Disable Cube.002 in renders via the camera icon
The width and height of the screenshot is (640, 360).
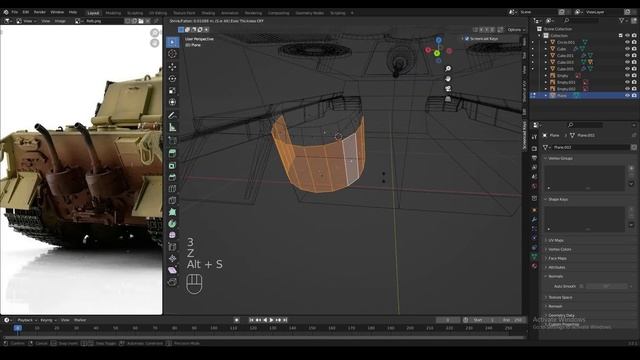[x=634, y=62]
